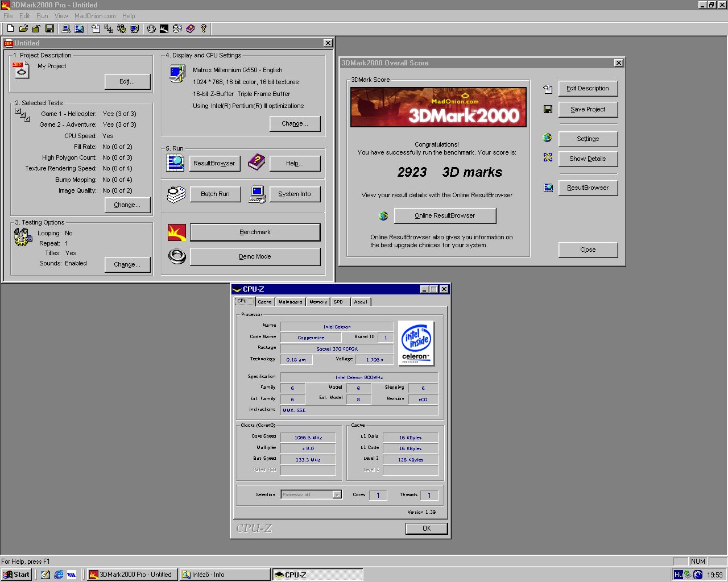Click the floppy icon beside Save Project

pyautogui.click(x=548, y=109)
